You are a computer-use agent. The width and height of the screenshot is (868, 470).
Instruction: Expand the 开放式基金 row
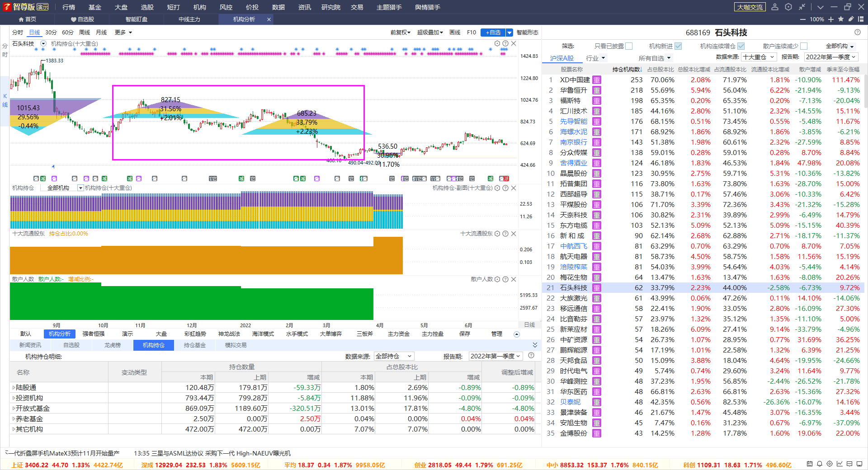[13, 409]
